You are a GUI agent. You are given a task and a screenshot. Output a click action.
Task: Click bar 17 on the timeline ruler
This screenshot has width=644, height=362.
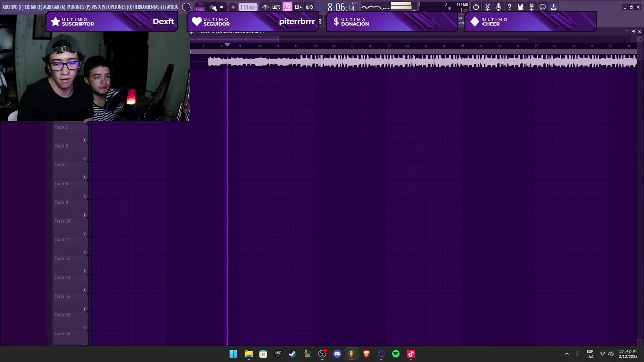[388, 46]
